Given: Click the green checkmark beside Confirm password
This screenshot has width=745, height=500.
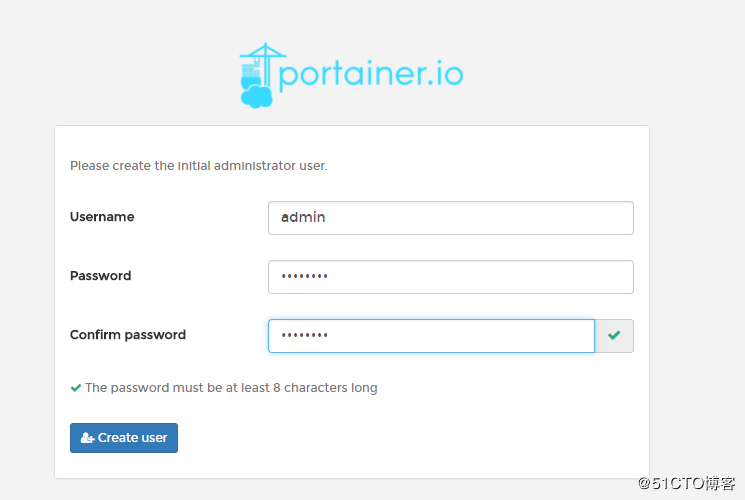Looking at the screenshot, I should click(614, 336).
